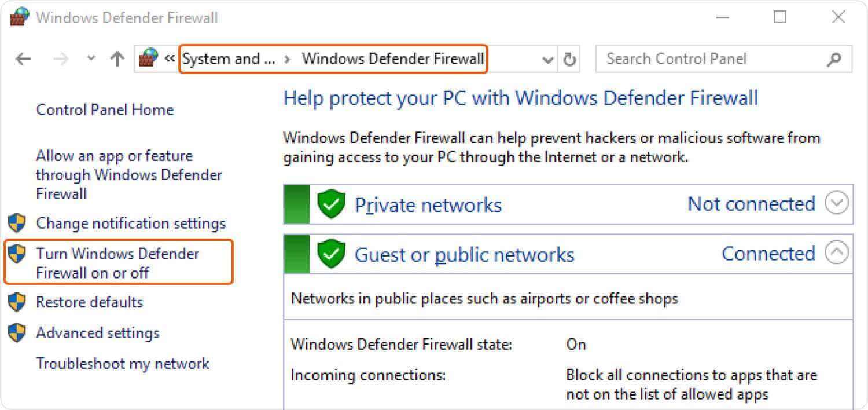Click the firewall icon in address bar
868x410 pixels.
[148, 58]
